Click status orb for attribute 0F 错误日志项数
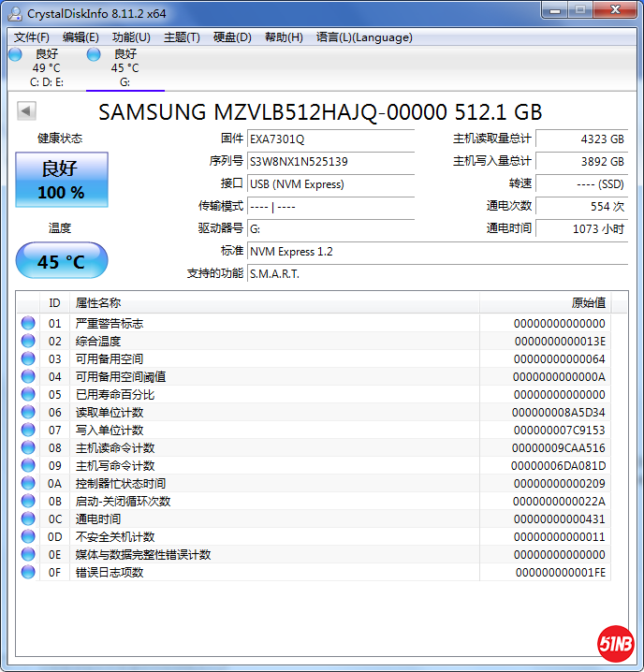Screen dimensions: 644x672 tap(28, 572)
